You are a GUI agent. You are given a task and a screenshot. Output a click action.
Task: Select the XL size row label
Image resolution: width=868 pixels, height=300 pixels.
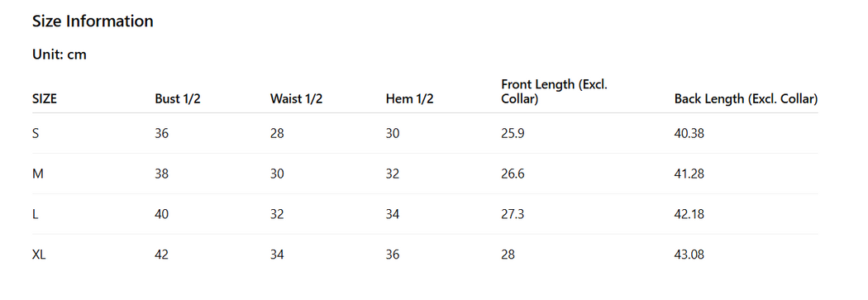tap(39, 255)
